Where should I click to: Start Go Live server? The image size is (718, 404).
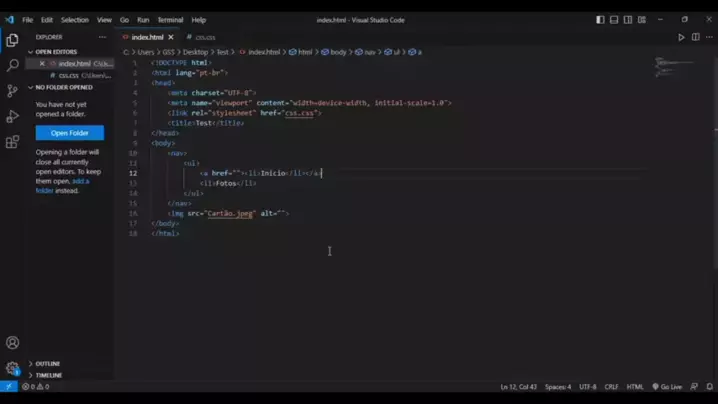667,387
